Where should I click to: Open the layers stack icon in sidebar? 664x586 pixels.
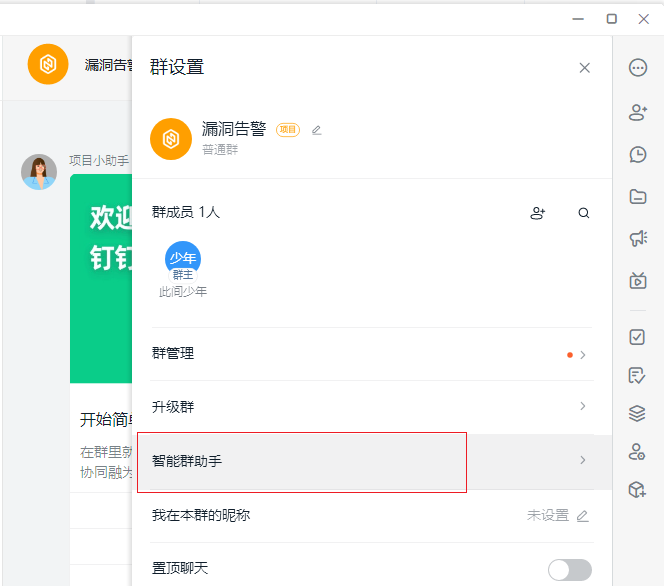[x=638, y=413]
